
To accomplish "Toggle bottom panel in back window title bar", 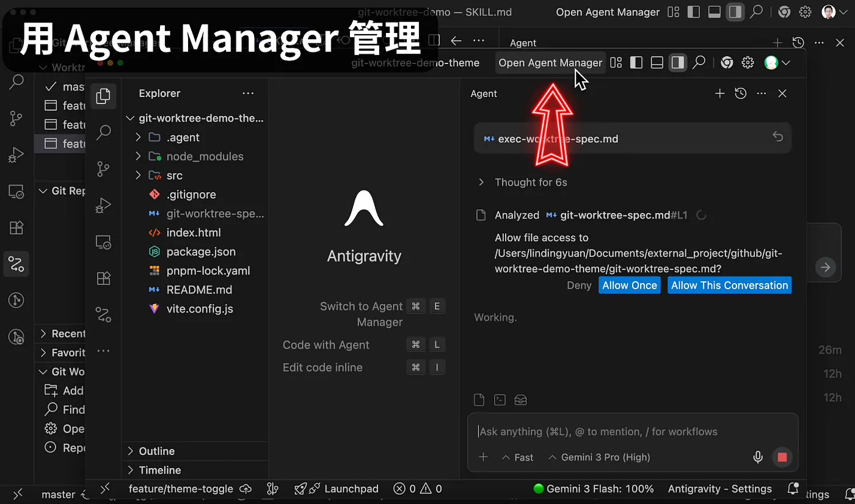I will click(714, 12).
